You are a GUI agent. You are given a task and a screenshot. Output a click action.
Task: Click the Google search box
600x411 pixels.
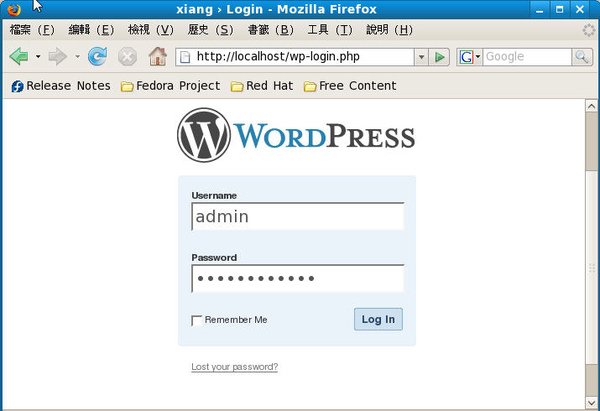tap(527, 57)
